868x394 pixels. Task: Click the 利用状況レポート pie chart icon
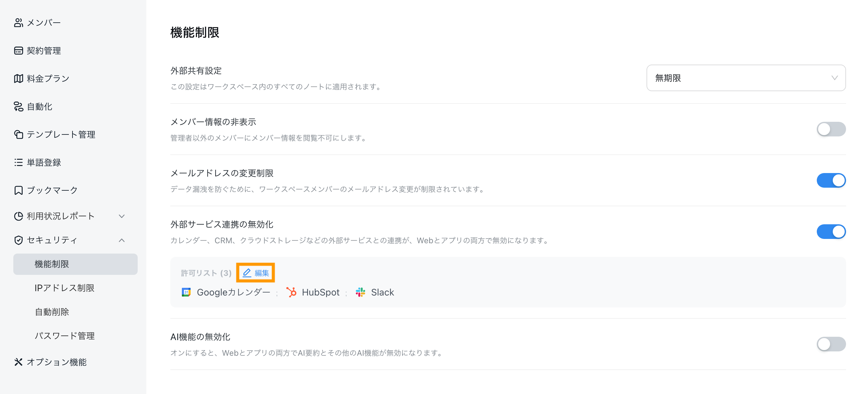pos(19,216)
